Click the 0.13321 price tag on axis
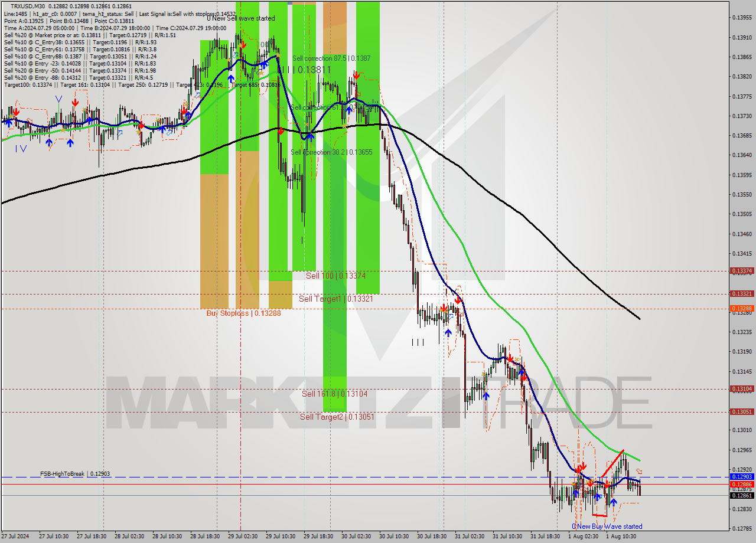Image resolution: width=756 pixels, height=543 pixels. point(742,294)
